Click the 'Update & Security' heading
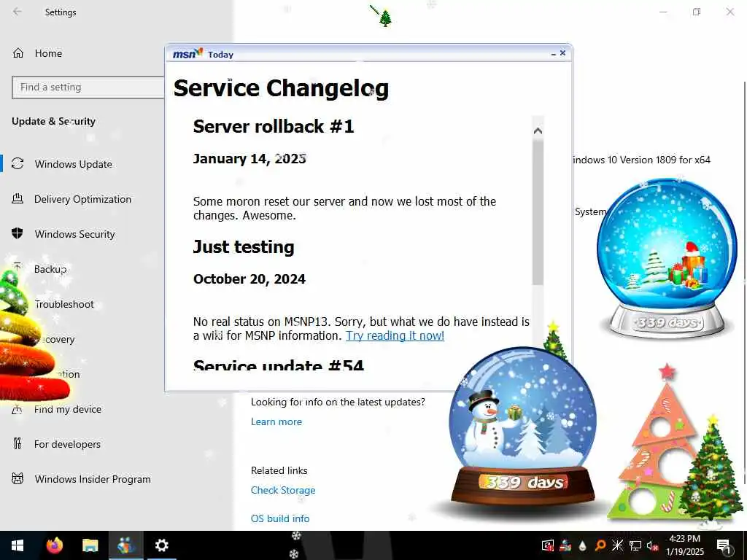The height and width of the screenshot is (560, 747). [x=53, y=121]
